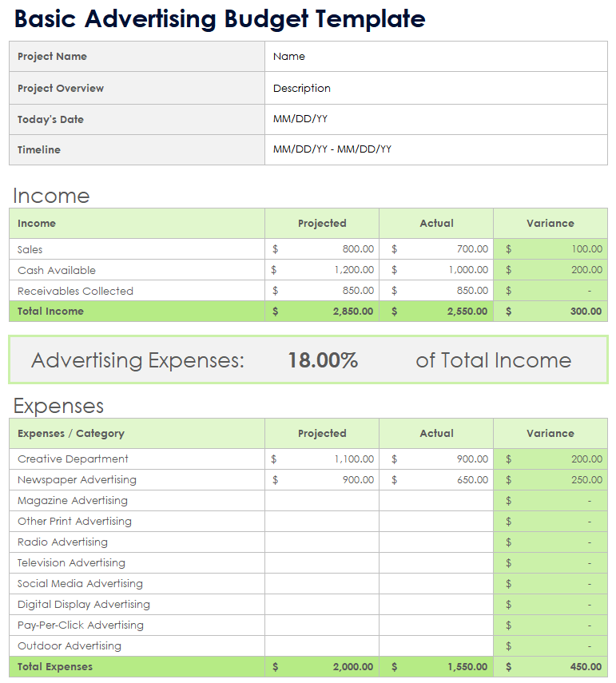Screen dimensions: 616x683
Task: Click empty Radio Advertising actual cell
Action: pyautogui.click(x=436, y=542)
